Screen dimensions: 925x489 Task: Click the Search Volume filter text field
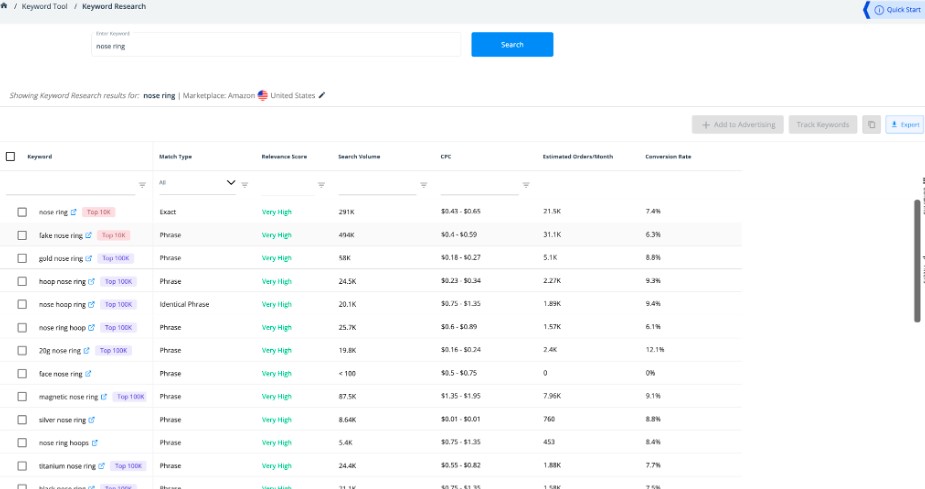pyautogui.click(x=378, y=185)
